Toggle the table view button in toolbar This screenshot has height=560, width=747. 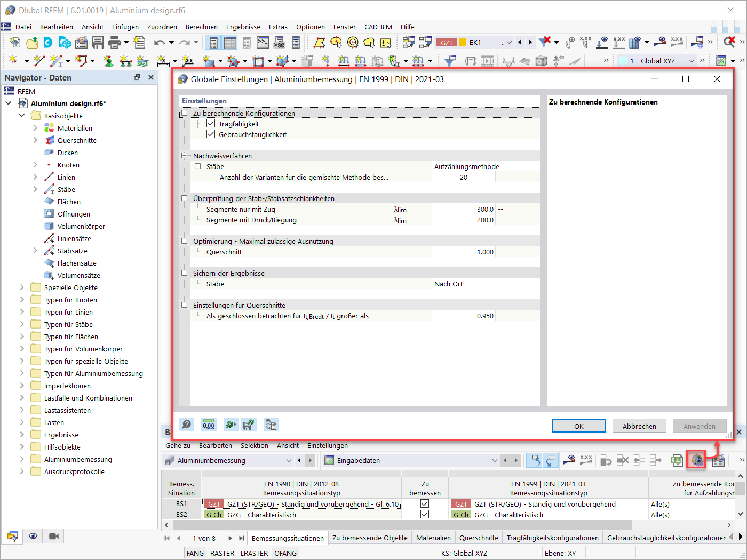pos(230,43)
